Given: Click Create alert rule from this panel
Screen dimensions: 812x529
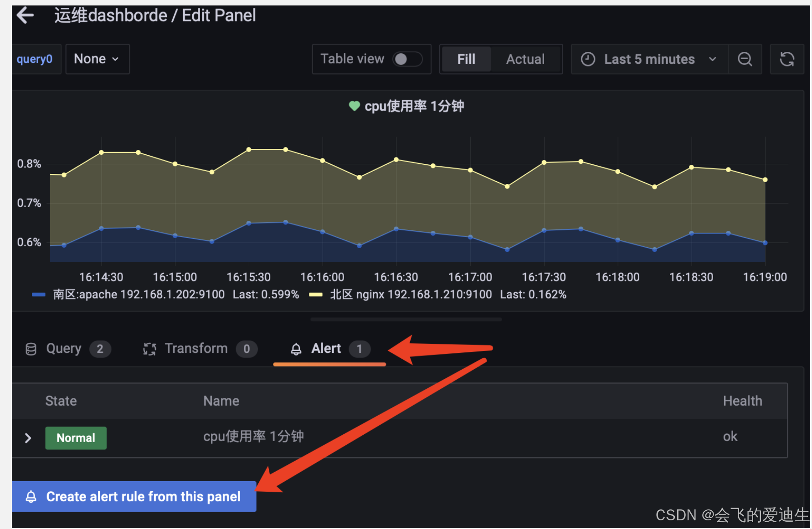Looking at the screenshot, I should click(134, 496).
